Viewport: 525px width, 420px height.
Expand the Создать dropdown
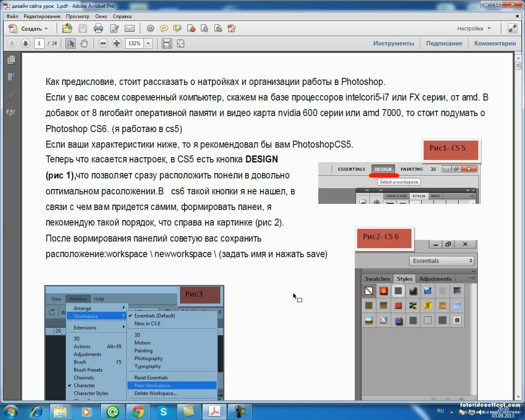coord(46,29)
